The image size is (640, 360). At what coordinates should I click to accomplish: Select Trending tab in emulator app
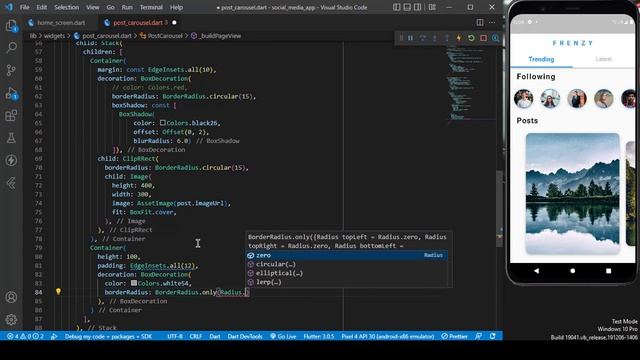click(x=541, y=59)
